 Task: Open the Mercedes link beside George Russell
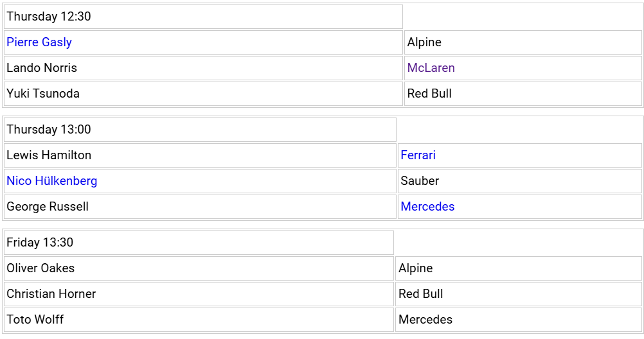tap(427, 207)
